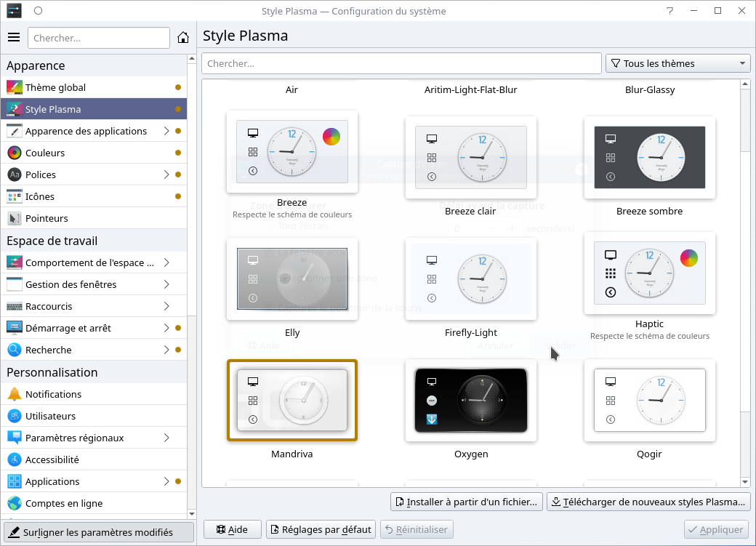Select the Breeze sombre theme thumbnail

[x=649, y=157]
